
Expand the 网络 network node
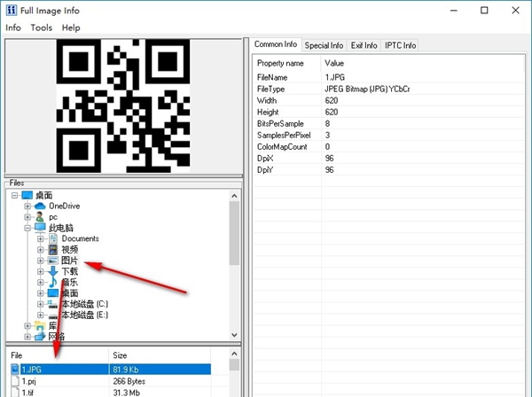point(27,337)
